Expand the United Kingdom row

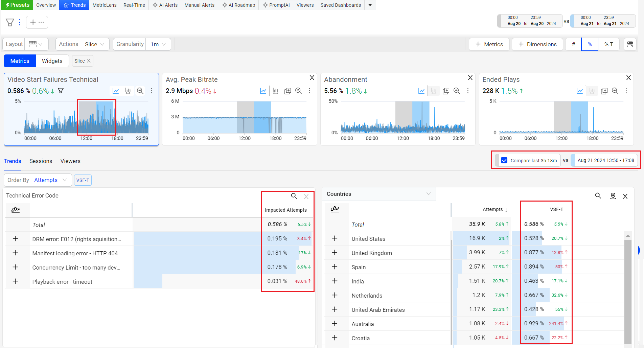pos(335,253)
